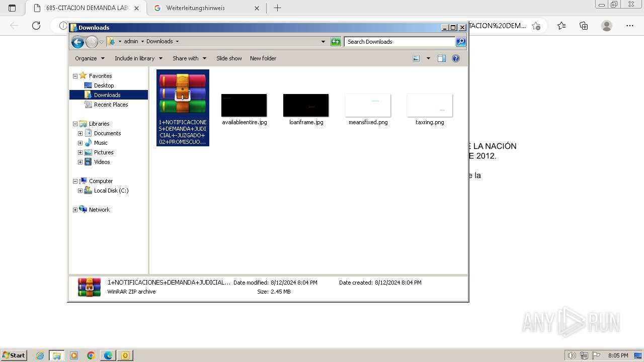Click the Windows Explorer taskbar icon

(x=56, y=355)
